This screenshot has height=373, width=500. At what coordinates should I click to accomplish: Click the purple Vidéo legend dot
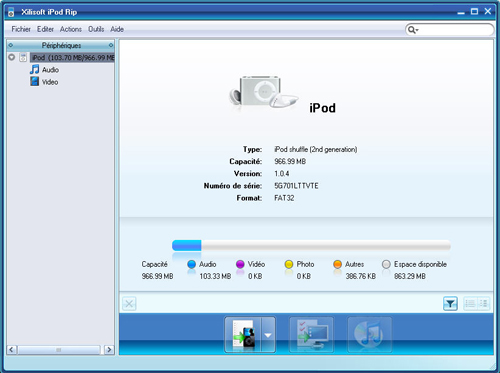click(x=240, y=264)
